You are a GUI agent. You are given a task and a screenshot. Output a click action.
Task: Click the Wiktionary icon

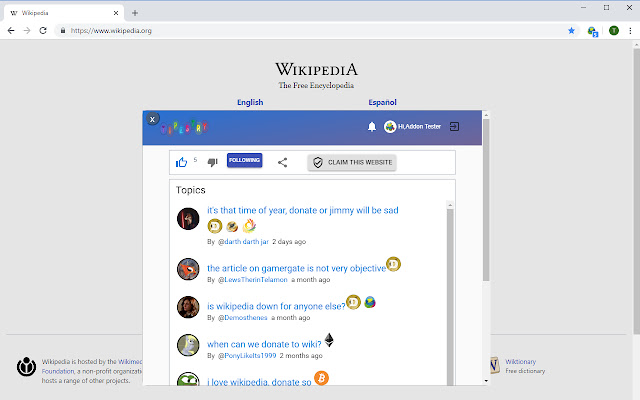(494, 366)
